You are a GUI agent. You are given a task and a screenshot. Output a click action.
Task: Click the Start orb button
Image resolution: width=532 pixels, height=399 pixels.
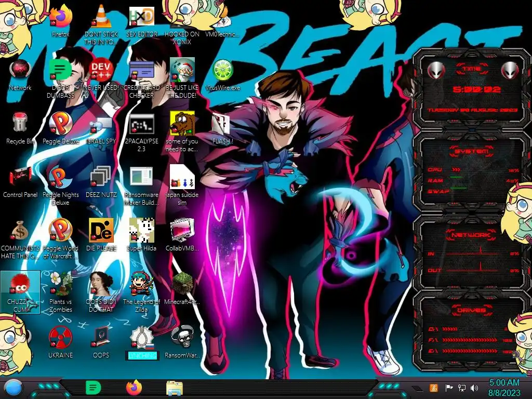point(14,388)
